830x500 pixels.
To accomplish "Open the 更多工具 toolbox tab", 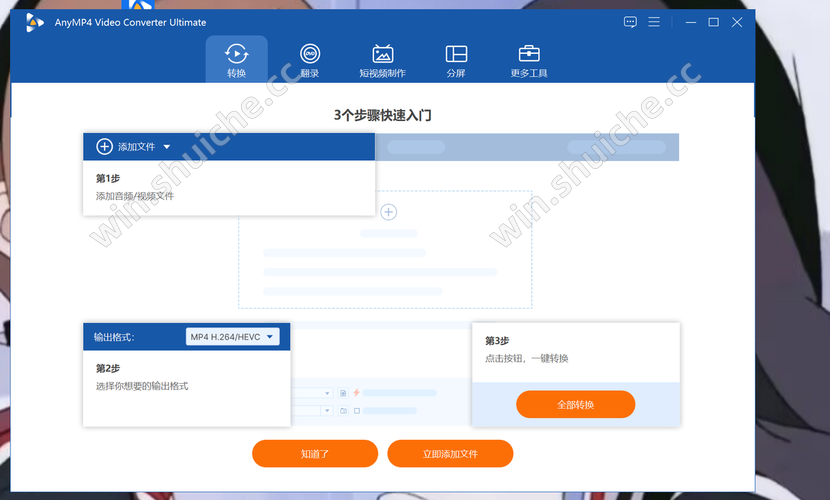I will [x=529, y=60].
